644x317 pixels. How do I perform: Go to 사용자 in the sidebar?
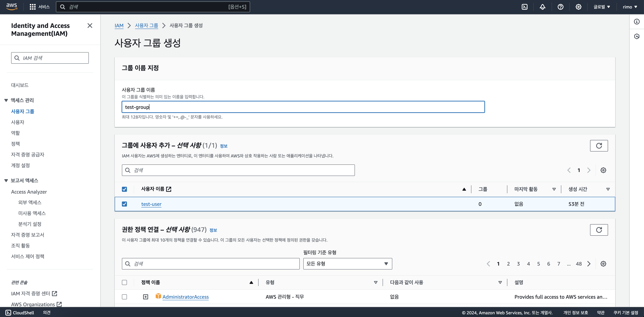pos(17,122)
